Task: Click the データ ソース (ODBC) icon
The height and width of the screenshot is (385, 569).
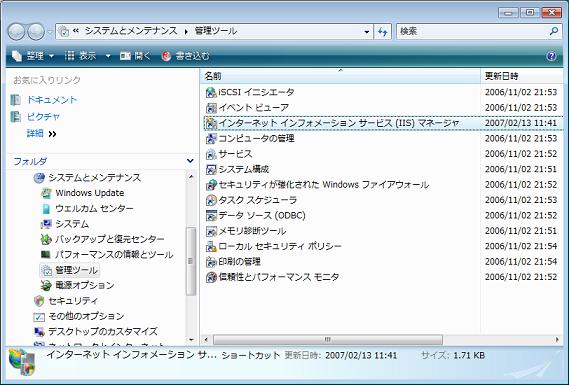Action: (x=211, y=216)
